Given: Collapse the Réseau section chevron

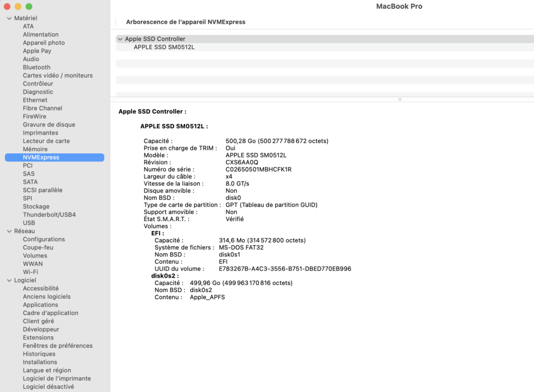Looking at the screenshot, I should [x=9, y=231].
